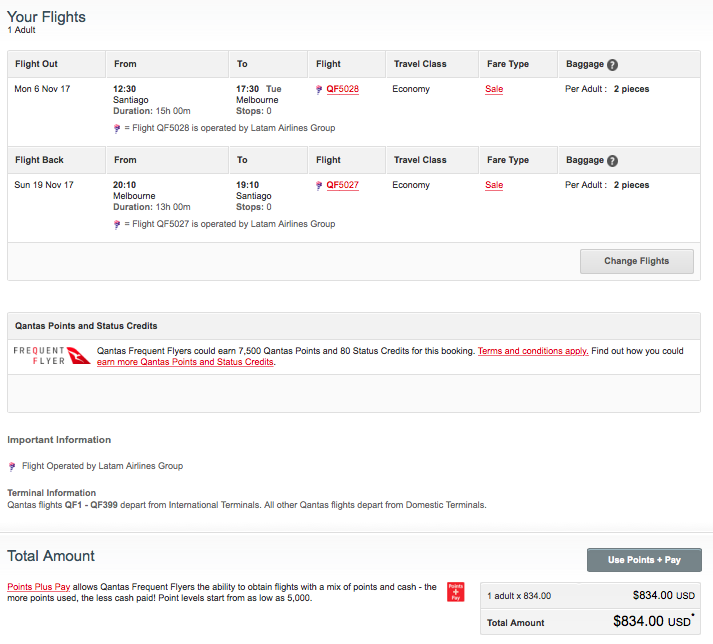
Task: Click the red Points Plus Pay icon
Action: [456, 592]
